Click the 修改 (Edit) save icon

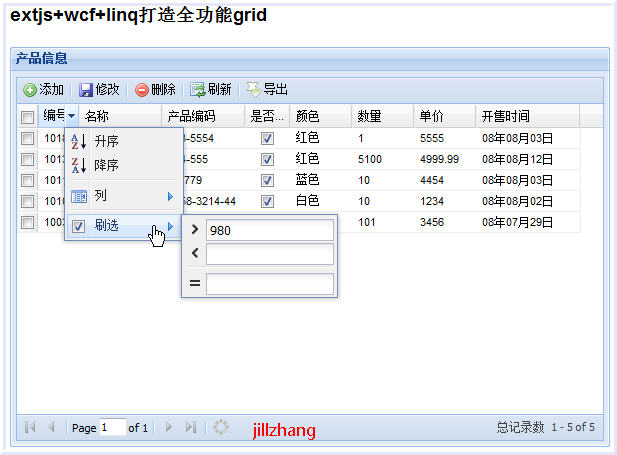[x=86, y=90]
